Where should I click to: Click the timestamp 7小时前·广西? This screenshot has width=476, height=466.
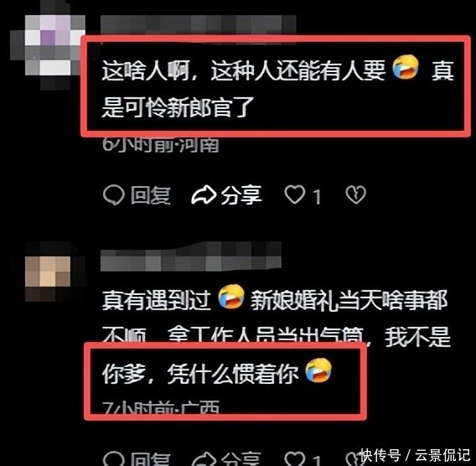pyautogui.click(x=161, y=407)
